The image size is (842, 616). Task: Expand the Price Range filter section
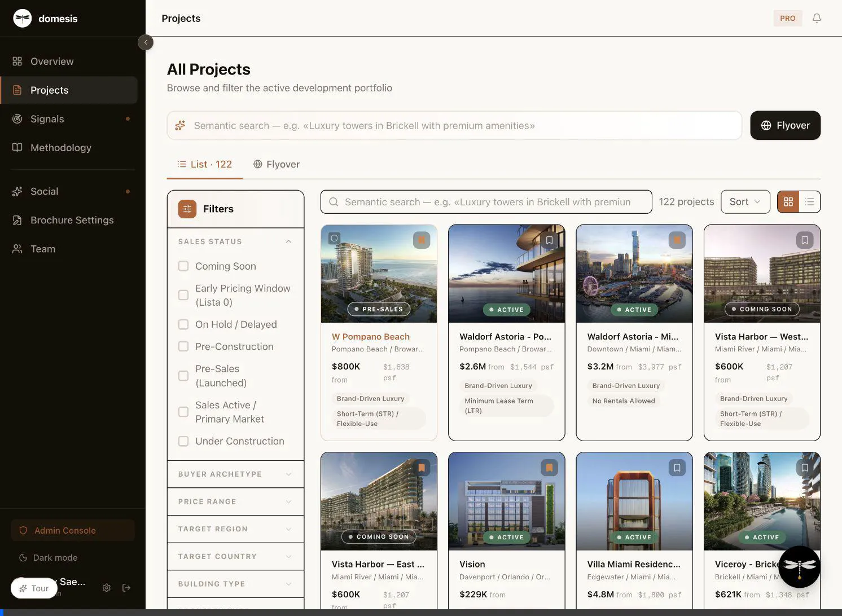[235, 501]
